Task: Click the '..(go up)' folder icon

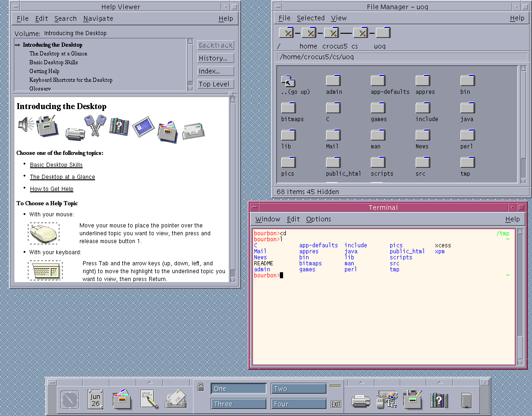Action: (288, 81)
